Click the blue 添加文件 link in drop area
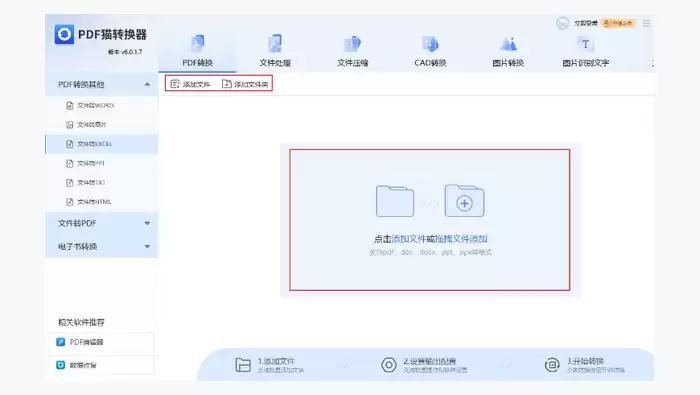 tap(408, 239)
